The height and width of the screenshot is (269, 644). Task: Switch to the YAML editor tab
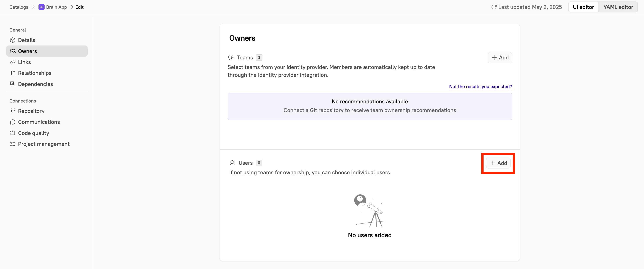pyautogui.click(x=618, y=7)
